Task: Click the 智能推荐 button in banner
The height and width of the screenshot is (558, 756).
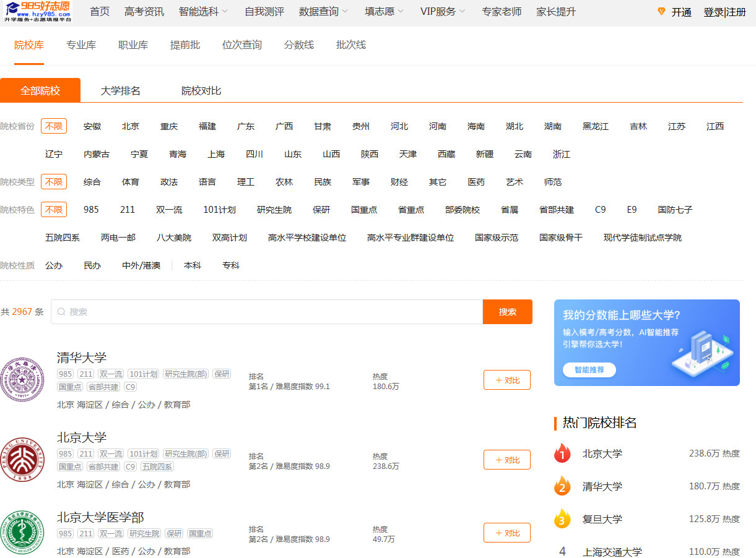Action: (x=589, y=370)
